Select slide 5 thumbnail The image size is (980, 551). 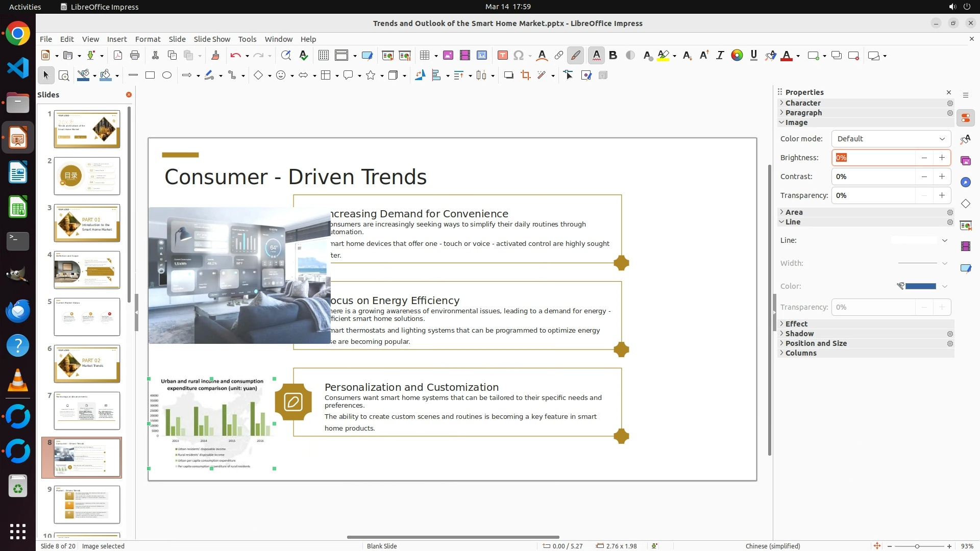coord(87,317)
